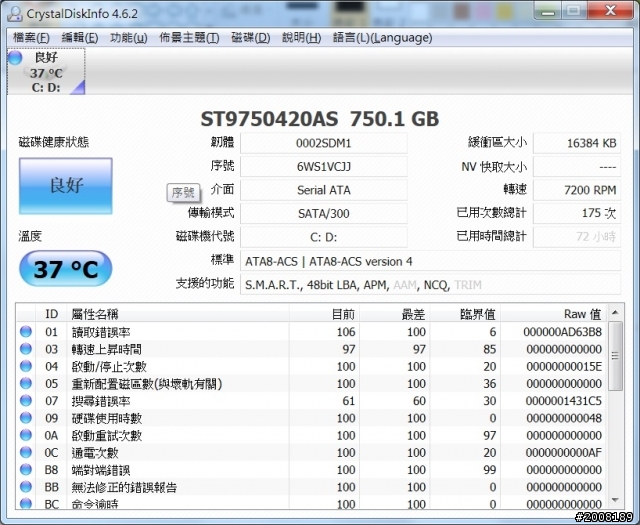The height and width of the screenshot is (525, 640).
Task: Click the ID column header
Action: 51,314
